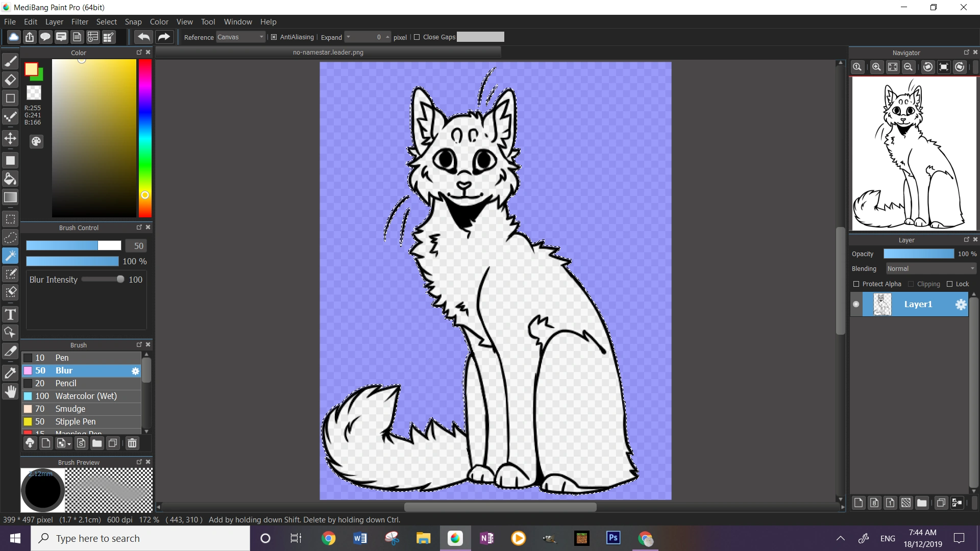Select the Eraser tool in left toolbar

point(10,80)
